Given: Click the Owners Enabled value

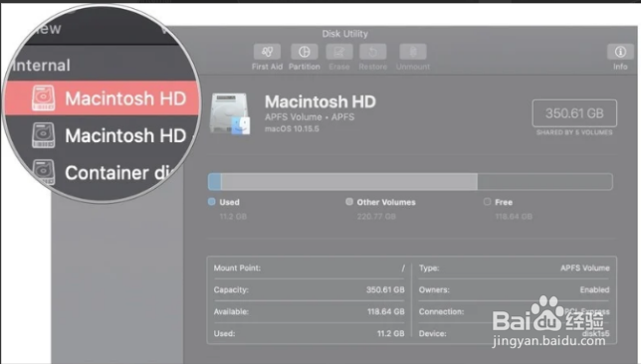Looking at the screenshot, I should coord(594,289).
